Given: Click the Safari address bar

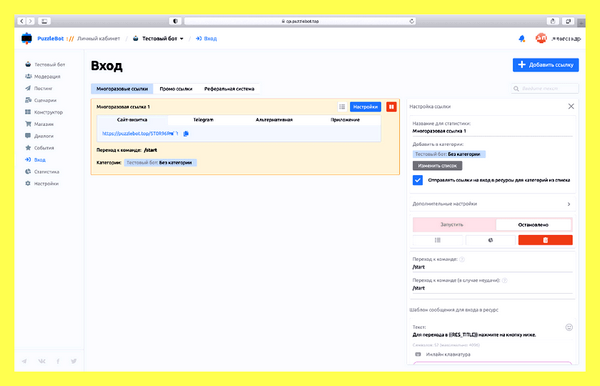Looking at the screenshot, I should point(300,21).
